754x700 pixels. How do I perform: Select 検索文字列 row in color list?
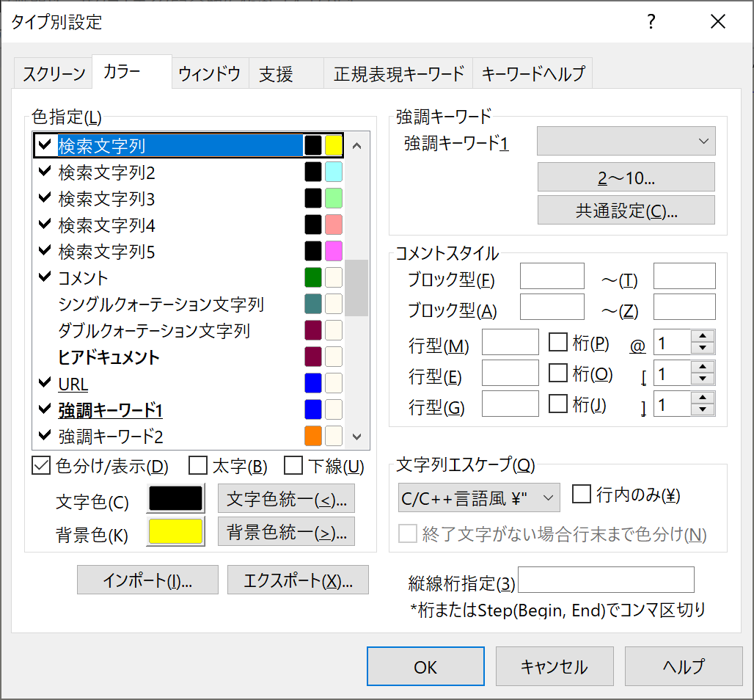pyautogui.click(x=188, y=145)
